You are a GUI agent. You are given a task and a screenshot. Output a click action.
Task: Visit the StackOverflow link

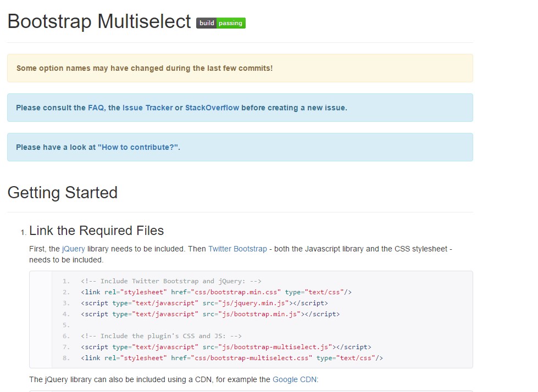pyautogui.click(x=212, y=108)
